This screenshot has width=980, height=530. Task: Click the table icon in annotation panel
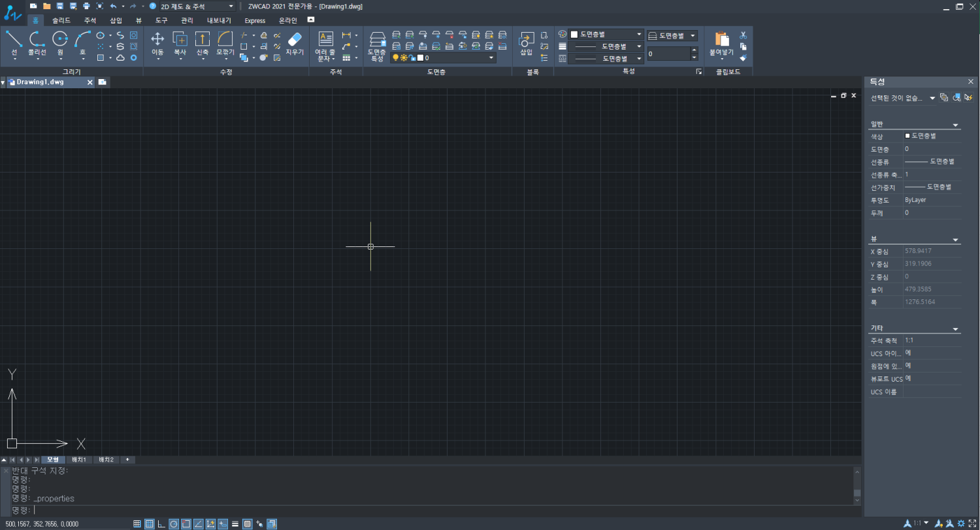click(346, 58)
